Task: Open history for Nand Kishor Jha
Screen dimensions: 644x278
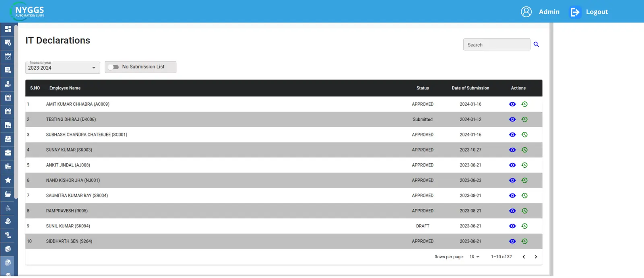Action: pos(524,180)
